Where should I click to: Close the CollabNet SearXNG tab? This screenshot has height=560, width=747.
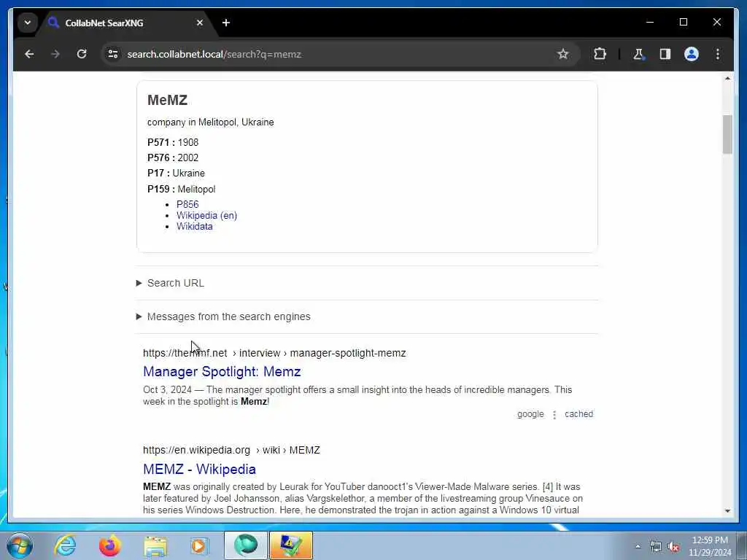[x=200, y=23]
